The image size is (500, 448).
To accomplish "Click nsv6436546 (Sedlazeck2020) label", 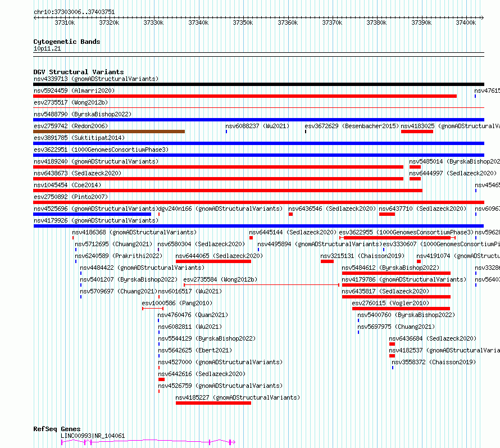I will 332,209.
